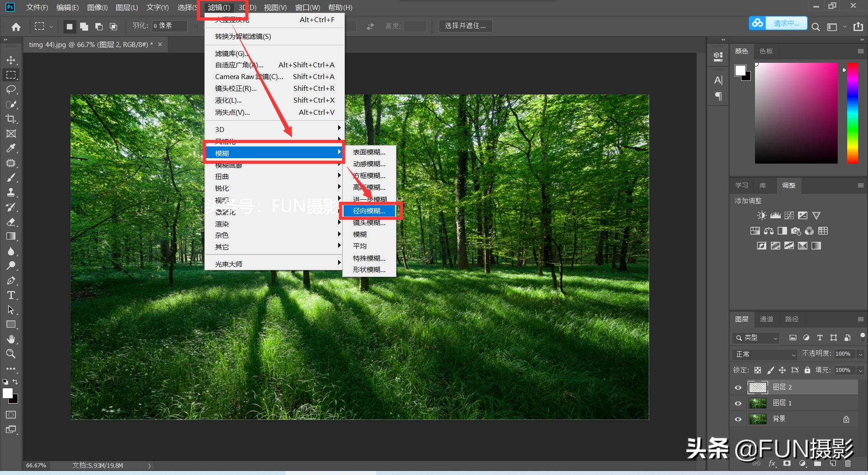Open the 图像(I) menu
868x475 pixels.
[x=97, y=7]
